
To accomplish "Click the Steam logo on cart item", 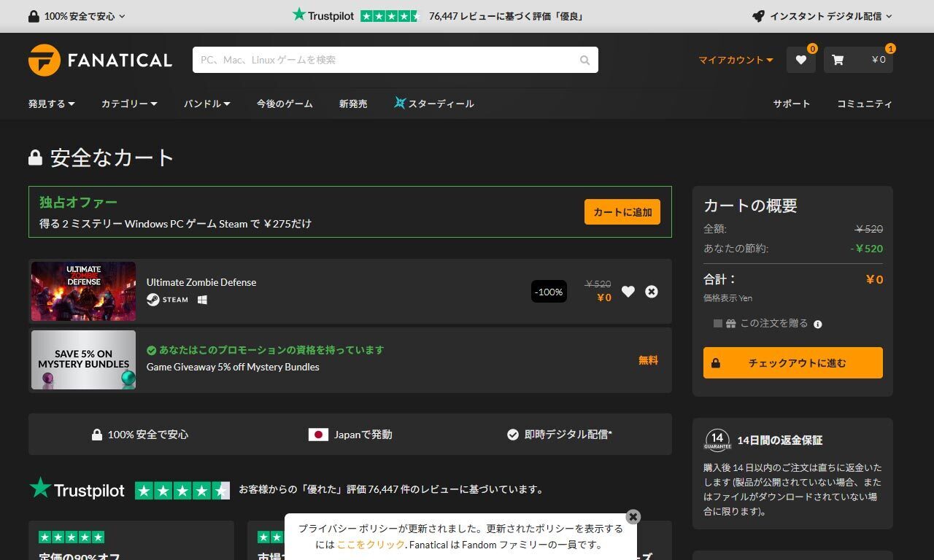I will tap(167, 300).
